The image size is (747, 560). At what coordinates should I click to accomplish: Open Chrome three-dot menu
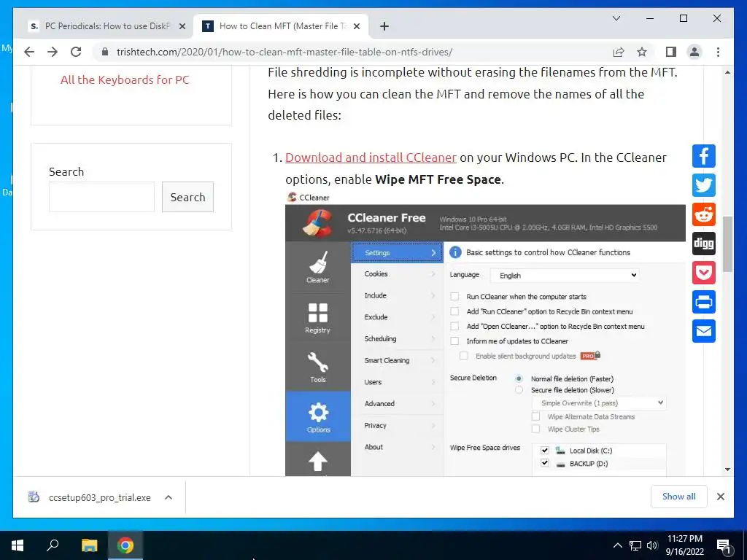[x=718, y=52]
